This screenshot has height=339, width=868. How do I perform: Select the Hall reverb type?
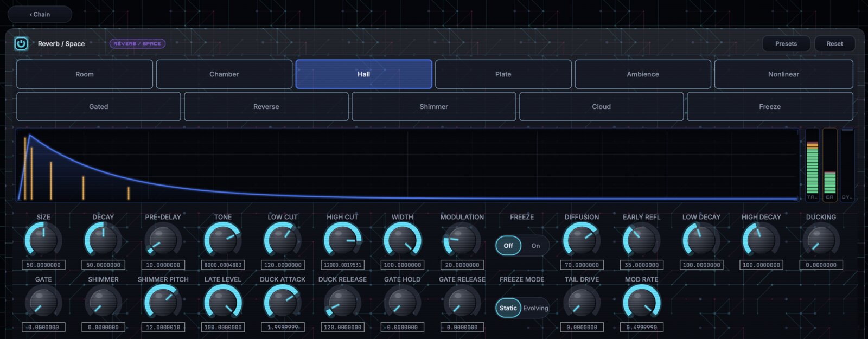click(x=363, y=74)
